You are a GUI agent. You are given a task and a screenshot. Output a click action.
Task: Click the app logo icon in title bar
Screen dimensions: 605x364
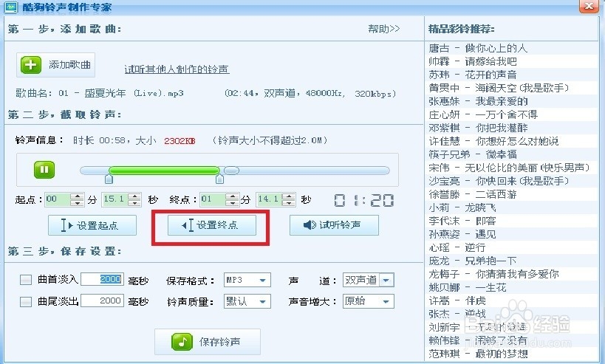click(11, 7)
